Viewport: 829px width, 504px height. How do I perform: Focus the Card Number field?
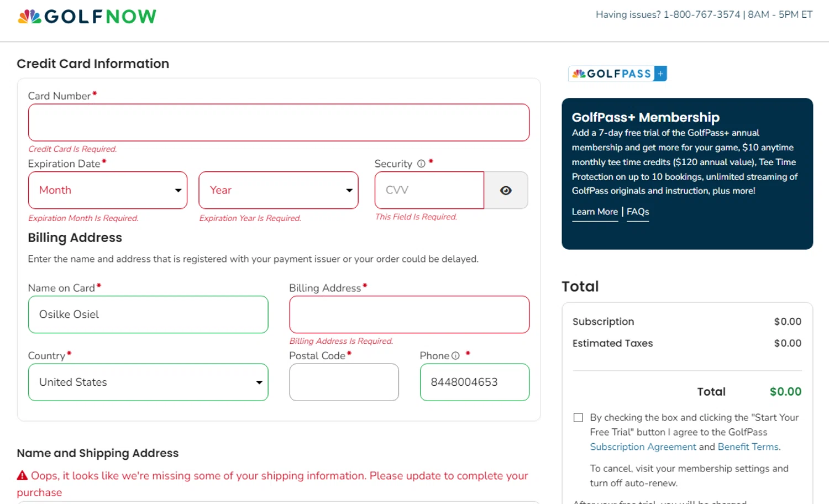279,123
